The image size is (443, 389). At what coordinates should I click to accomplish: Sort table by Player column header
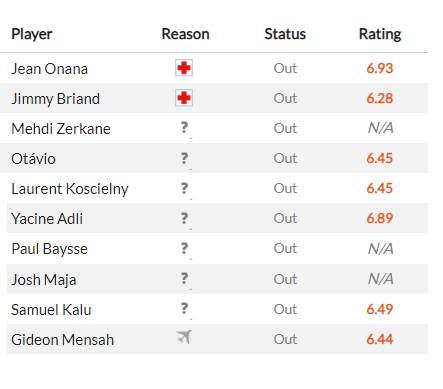tap(32, 34)
